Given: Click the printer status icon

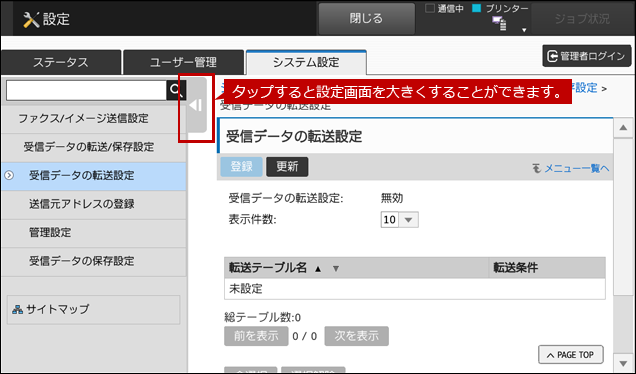Looking at the screenshot, I should pyautogui.click(x=499, y=23).
